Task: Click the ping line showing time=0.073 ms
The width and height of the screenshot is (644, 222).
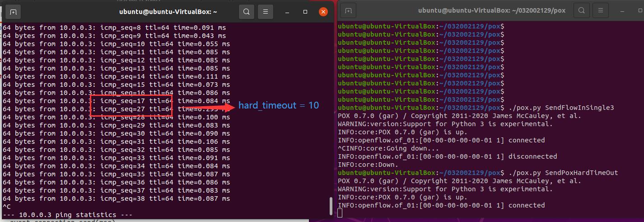Action: 116,85
